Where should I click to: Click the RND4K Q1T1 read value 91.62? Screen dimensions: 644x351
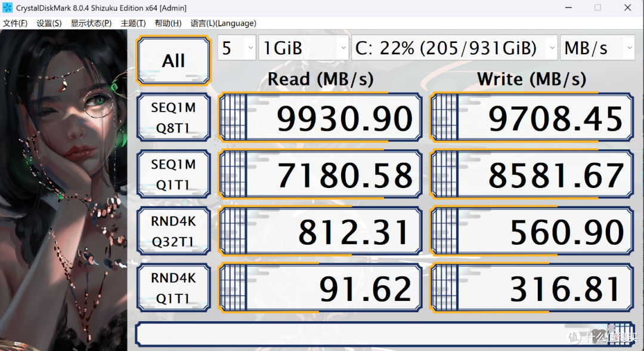(x=320, y=288)
